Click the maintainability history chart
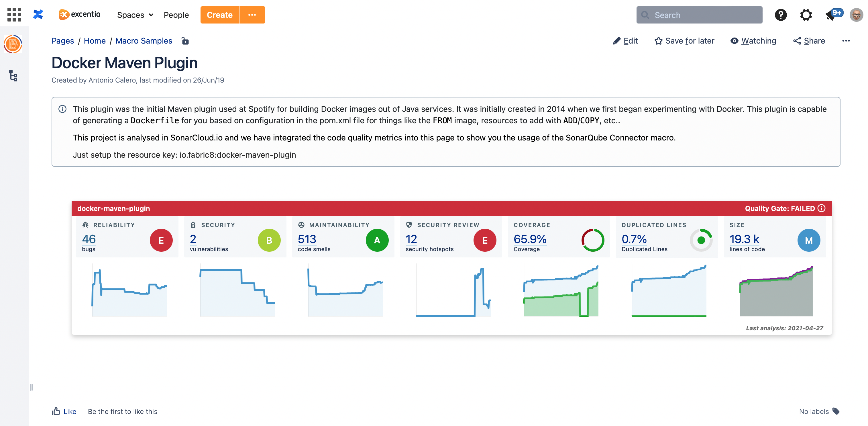The height and width of the screenshot is (426, 868). pyautogui.click(x=345, y=291)
